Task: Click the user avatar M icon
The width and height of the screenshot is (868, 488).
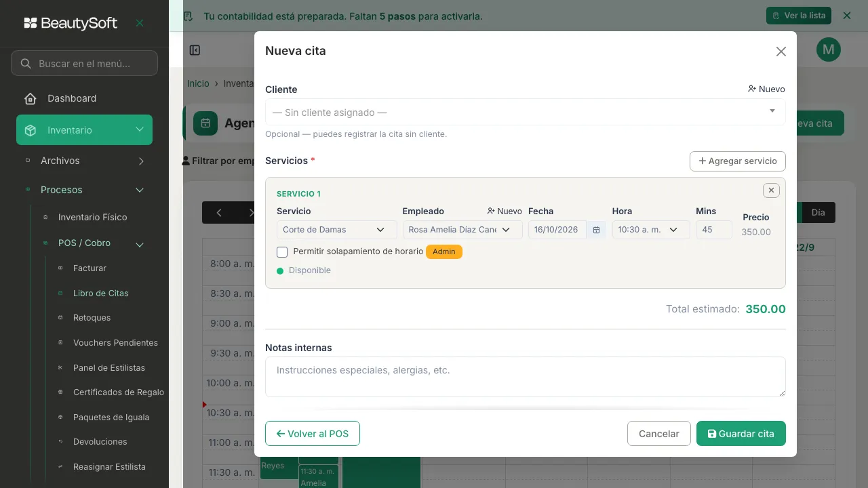Action: point(829,49)
